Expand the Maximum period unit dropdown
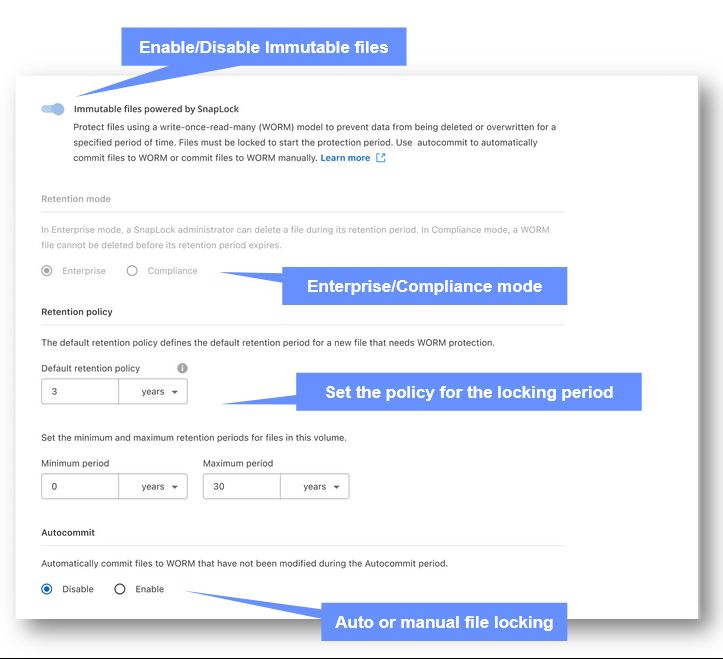Image resolution: width=723 pixels, height=659 pixels. tap(314, 487)
